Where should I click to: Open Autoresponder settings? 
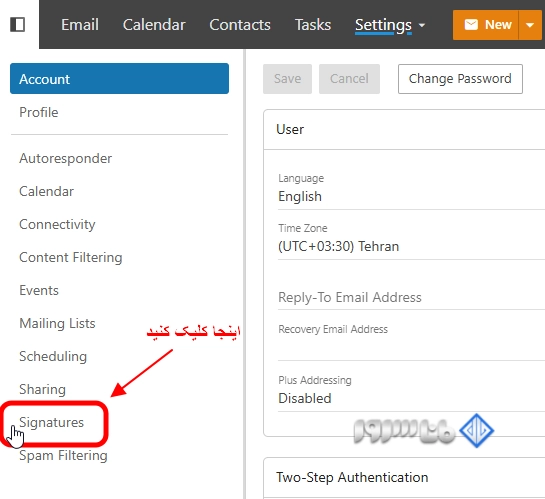pos(65,158)
